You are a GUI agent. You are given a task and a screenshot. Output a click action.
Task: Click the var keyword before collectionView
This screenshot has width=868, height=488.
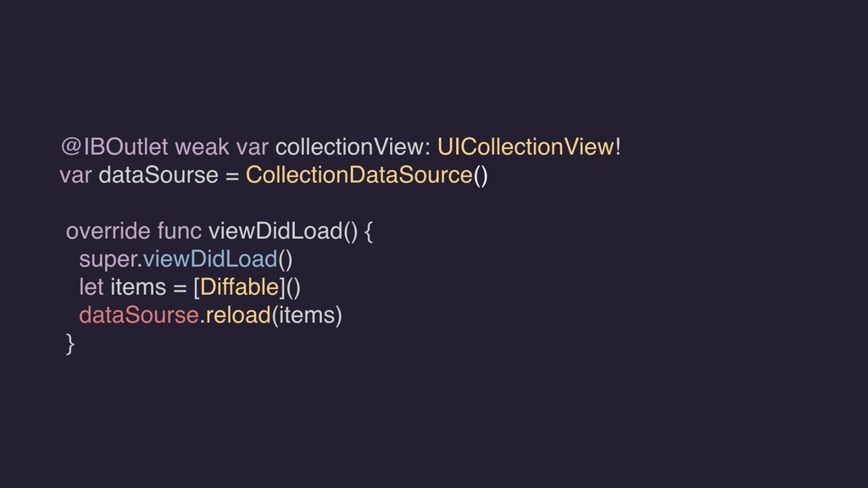[x=253, y=147]
